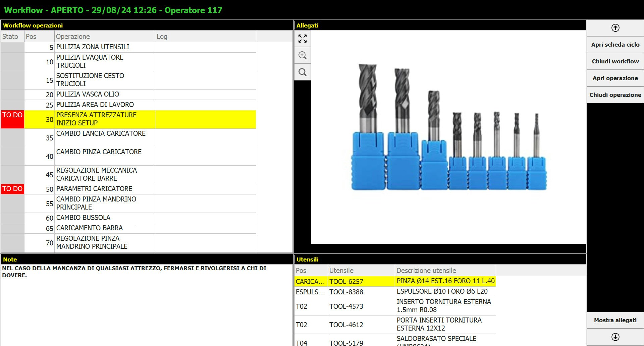This screenshot has height=346, width=644.
Task: Click the Operazione column header
Action: (x=105, y=37)
